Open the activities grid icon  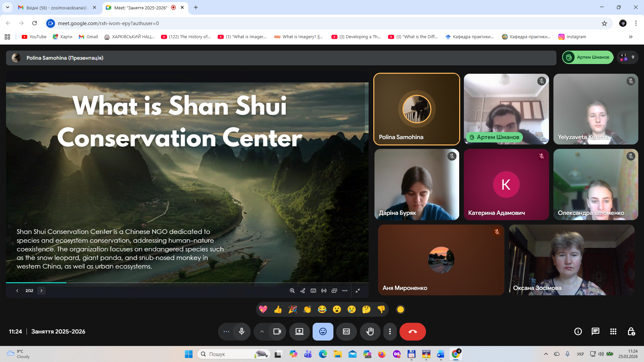pyautogui.click(x=613, y=331)
